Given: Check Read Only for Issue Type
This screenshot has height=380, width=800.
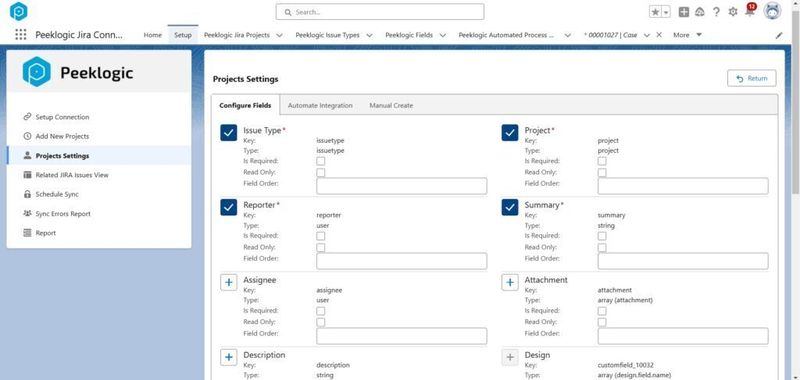Looking at the screenshot, I should click(320, 172).
